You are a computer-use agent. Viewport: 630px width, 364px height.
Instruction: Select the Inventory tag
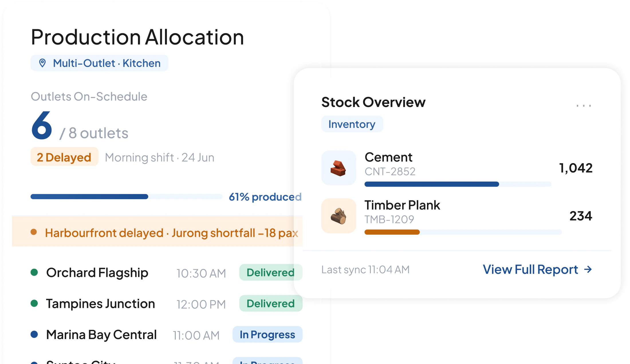pos(352,124)
